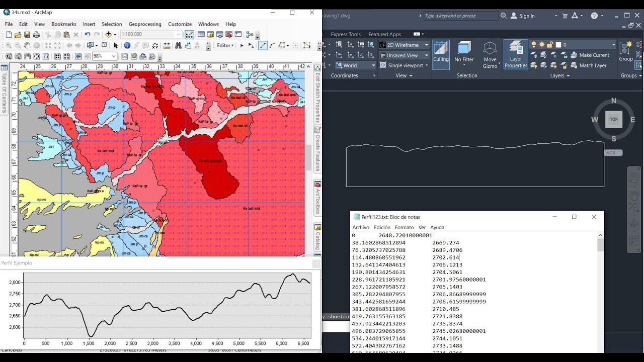Screen dimensions: 644x362
Task: Open the ModelBuilder icon
Action: pyautogui.click(x=250, y=34)
